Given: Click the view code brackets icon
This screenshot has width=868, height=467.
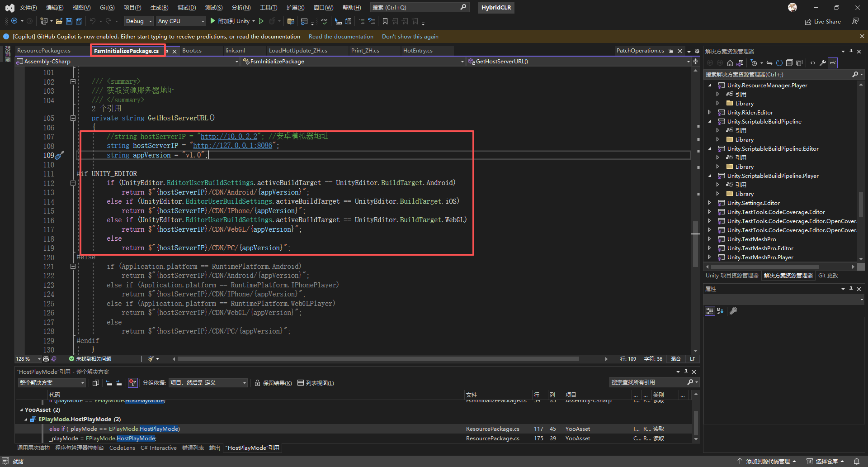Looking at the screenshot, I should (813, 63).
